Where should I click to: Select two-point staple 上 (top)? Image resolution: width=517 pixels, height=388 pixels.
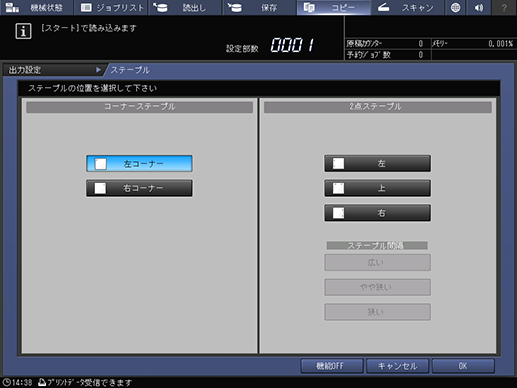pyautogui.click(x=377, y=188)
